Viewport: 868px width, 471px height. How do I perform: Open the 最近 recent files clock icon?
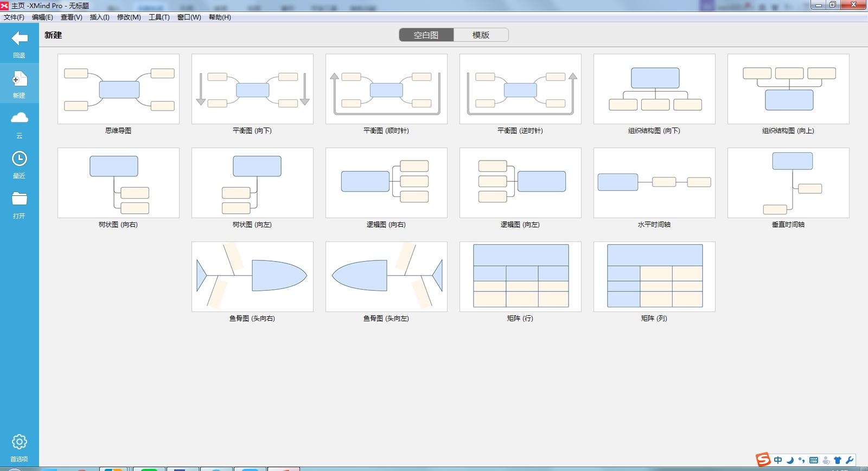tap(20, 159)
